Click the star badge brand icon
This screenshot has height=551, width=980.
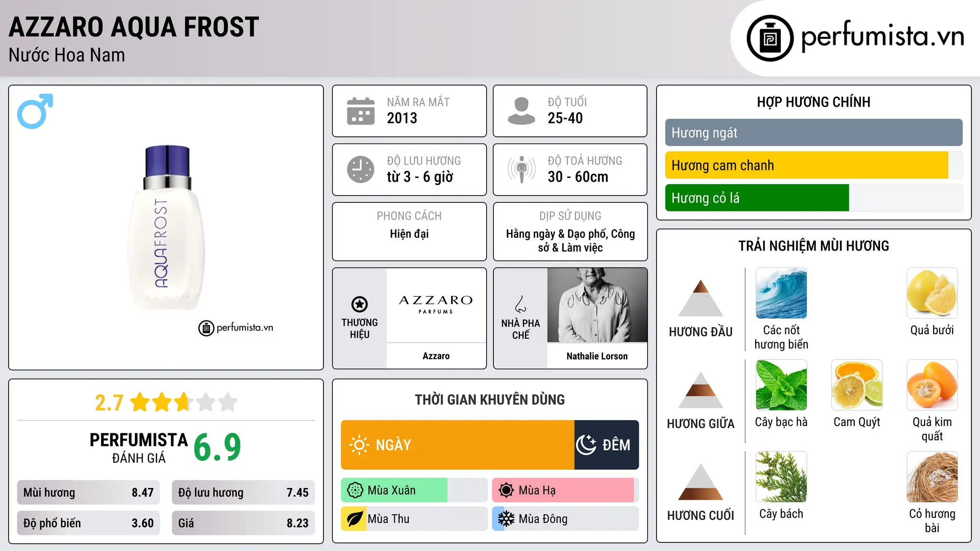tap(359, 304)
